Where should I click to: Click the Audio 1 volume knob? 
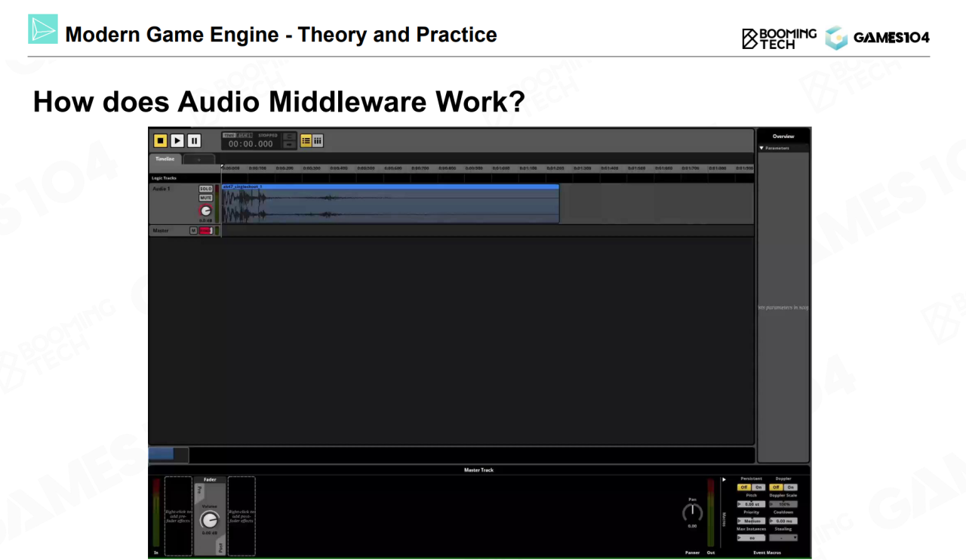click(205, 211)
